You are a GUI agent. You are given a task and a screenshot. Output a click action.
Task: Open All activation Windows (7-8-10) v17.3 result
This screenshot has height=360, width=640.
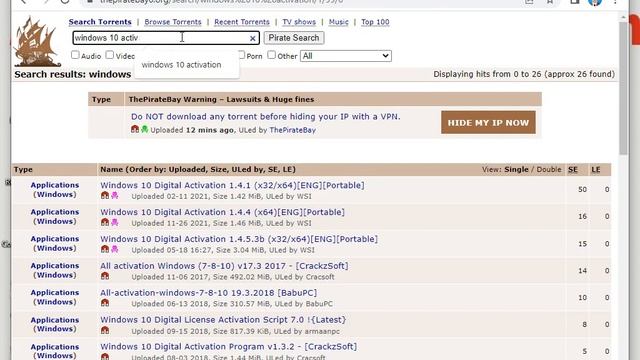pos(224,266)
